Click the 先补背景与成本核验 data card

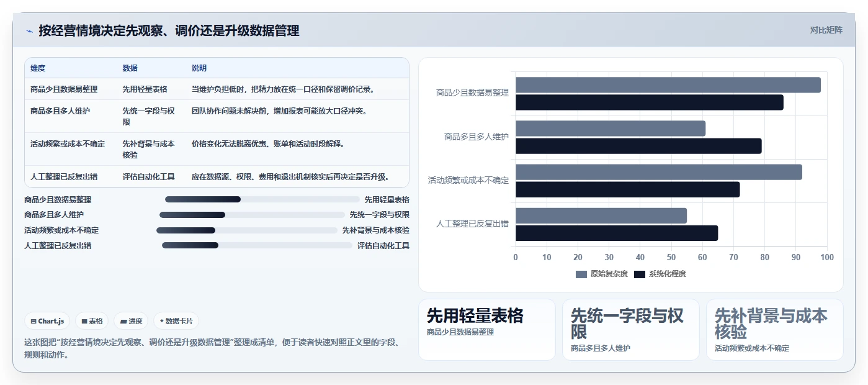pyautogui.click(x=775, y=330)
